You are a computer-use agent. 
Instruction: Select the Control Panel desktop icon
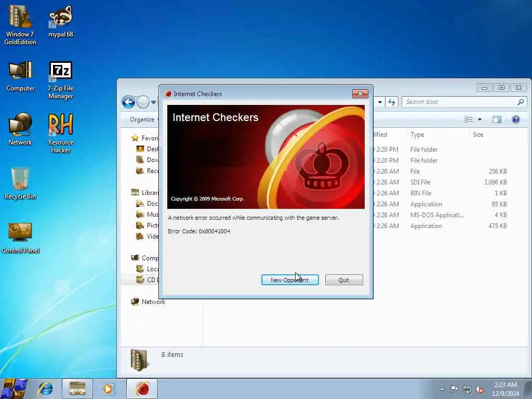point(20,237)
